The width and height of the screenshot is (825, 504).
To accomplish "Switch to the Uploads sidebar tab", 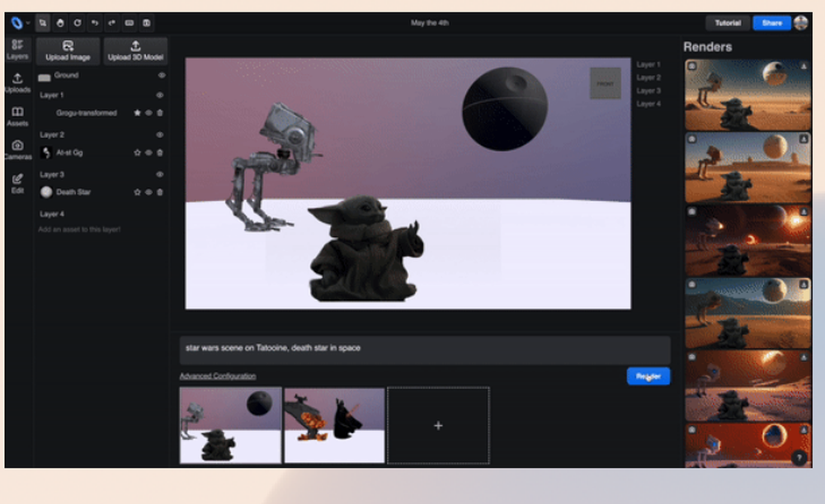I will 17,83.
